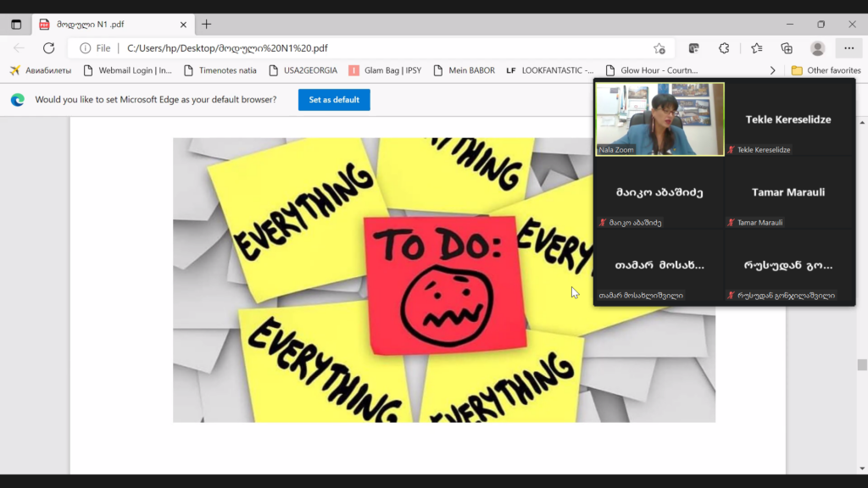This screenshot has width=868, height=488.
Task: Click the vertical scrollbar thumb
Action: (862, 365)
